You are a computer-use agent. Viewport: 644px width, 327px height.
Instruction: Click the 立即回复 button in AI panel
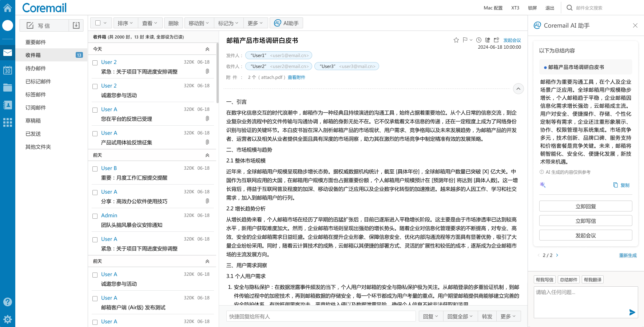(x=585, y=206)
